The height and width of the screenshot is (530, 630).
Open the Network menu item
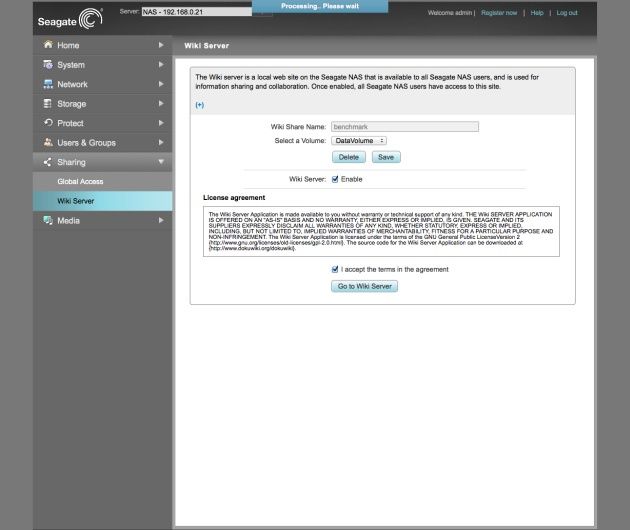tap(102, 84)
